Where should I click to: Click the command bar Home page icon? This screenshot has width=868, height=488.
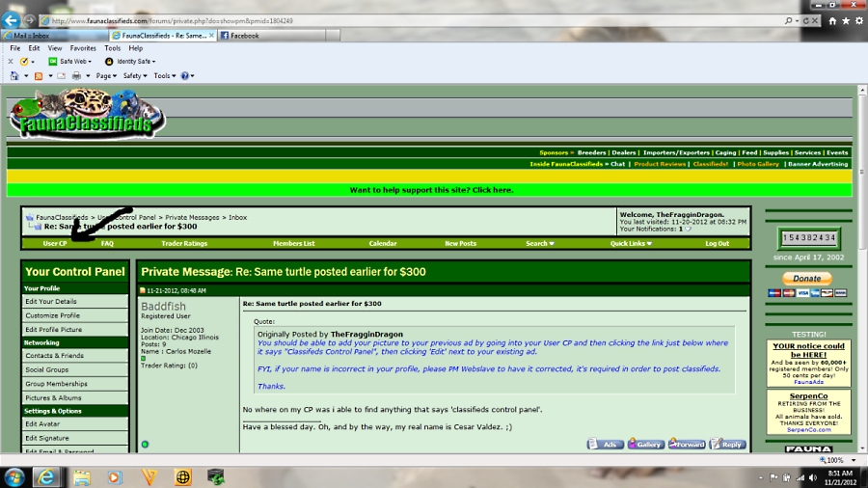pos(14,76)
